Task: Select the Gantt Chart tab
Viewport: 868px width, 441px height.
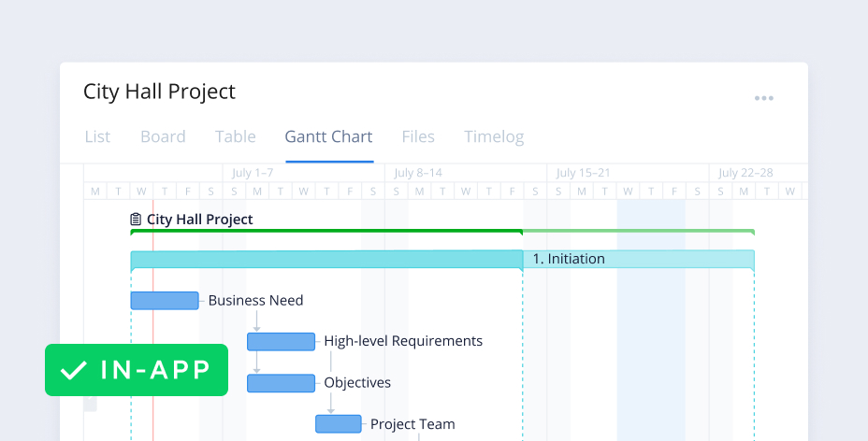Action: pos(328,136)
